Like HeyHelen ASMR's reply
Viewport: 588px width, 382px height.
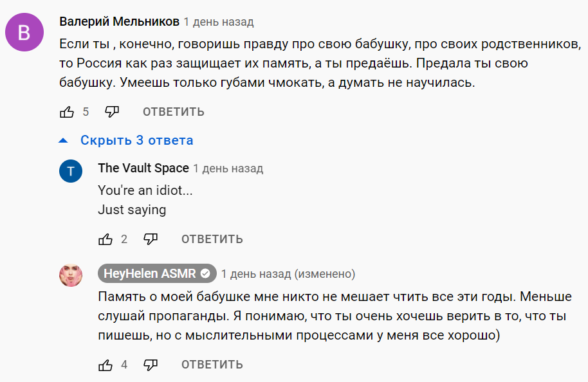tap(106, 365)
